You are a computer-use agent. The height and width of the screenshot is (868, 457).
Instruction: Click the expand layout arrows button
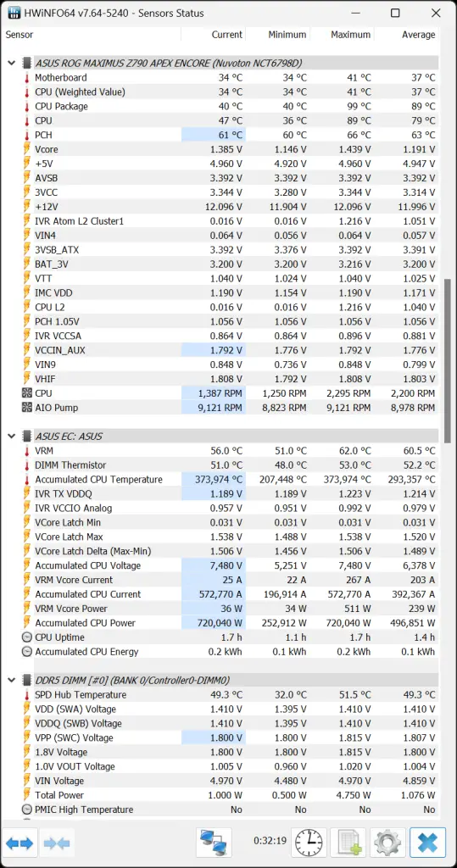[20, 843]
